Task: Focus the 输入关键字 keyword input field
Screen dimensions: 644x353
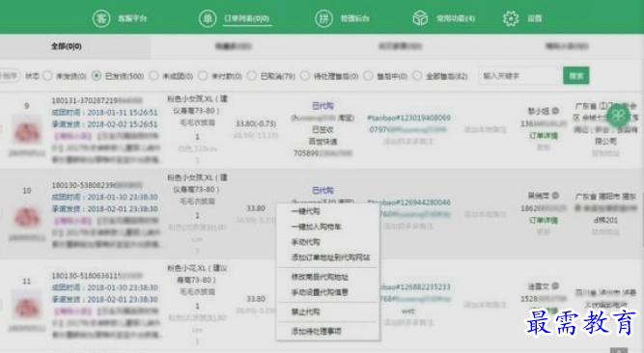Action: point(519,75)
